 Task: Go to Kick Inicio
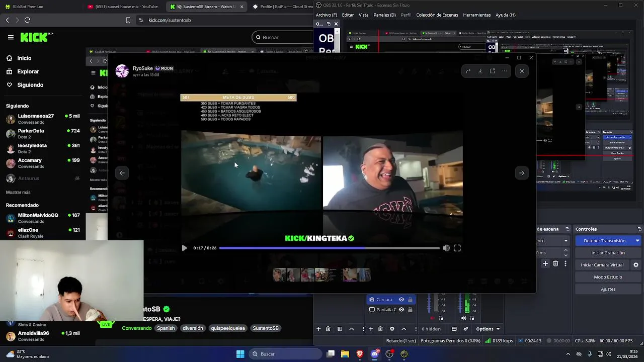pyautogui.click(x=24, y=58)
